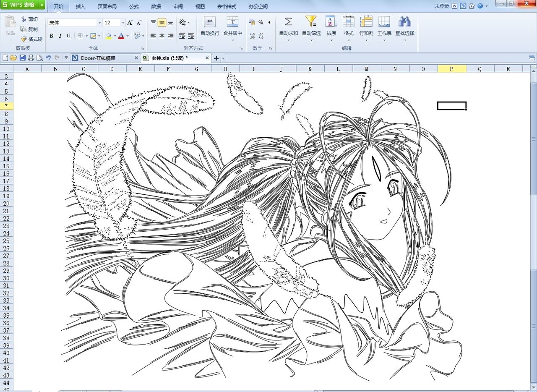Image resolution: width=537 pixels, height=392 pixels.
Task: Open the font size dropdown showing 12
Action: point(123,23)
